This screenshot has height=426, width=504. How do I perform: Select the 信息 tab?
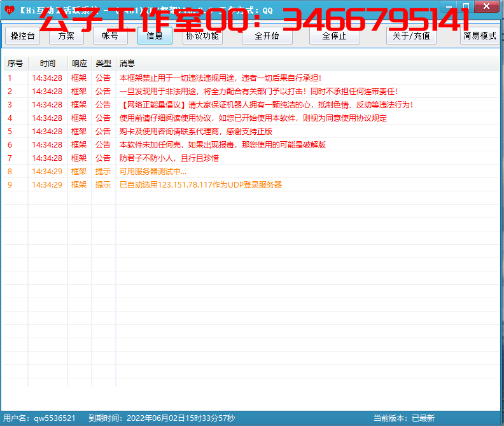tap(155, 36)
